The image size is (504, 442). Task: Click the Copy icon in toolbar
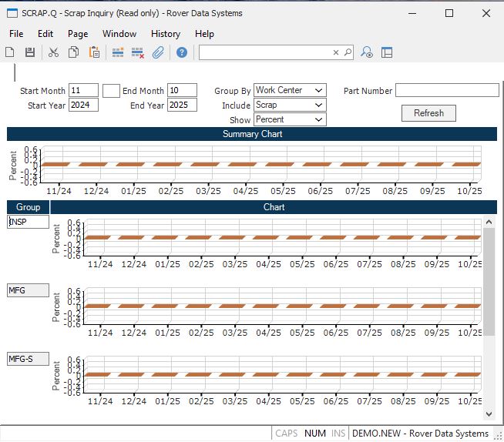[74, 52]
